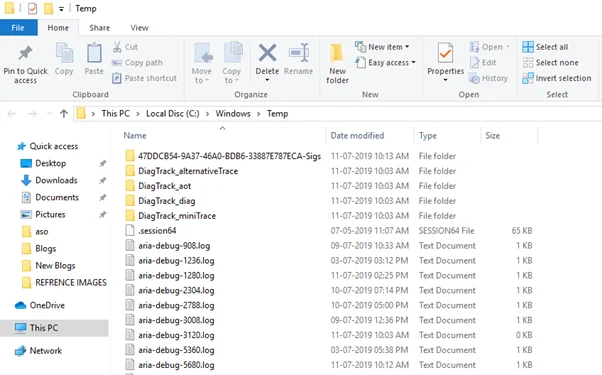Click the red X Delete icon
The width and height of the screenshot is (602, 375).
point(267,53)
